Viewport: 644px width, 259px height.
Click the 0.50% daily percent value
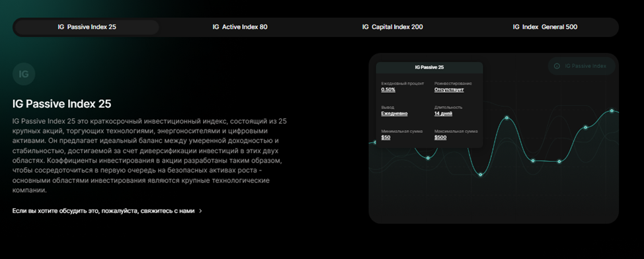point(388,89)
